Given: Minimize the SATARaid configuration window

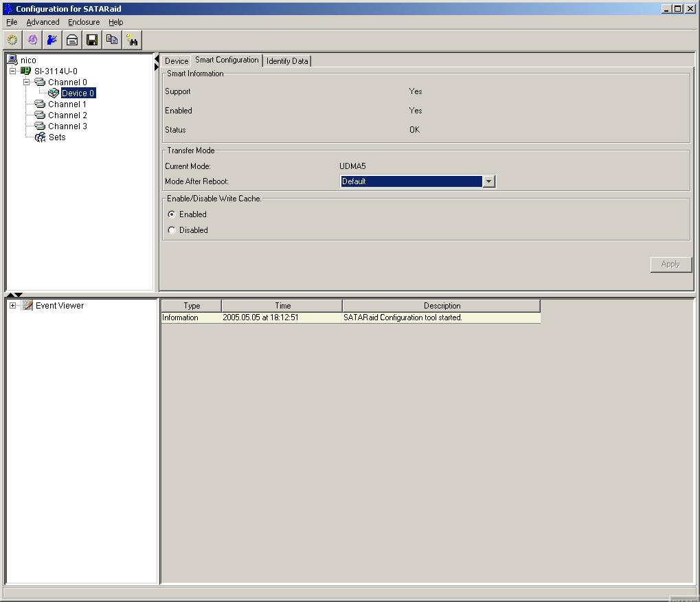Looking at the screenshot, I should click(x=666, y=8).
